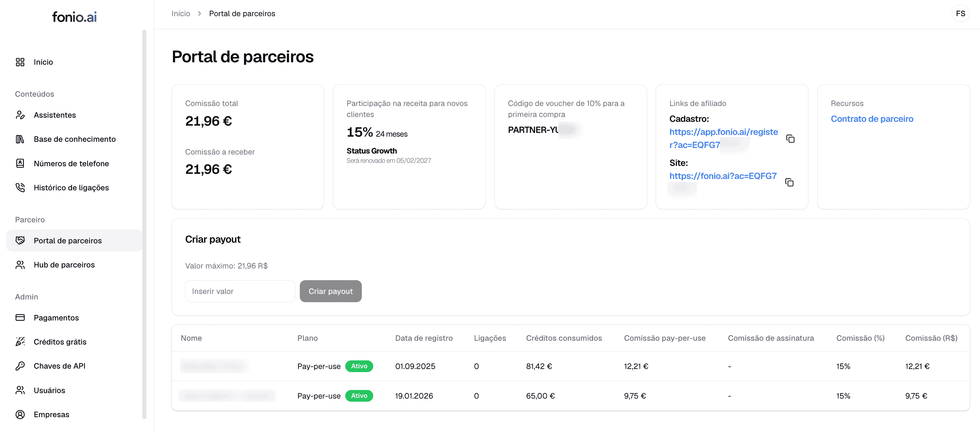
Task: Click the Números de telefone contact icon
Action: point(20,163)
